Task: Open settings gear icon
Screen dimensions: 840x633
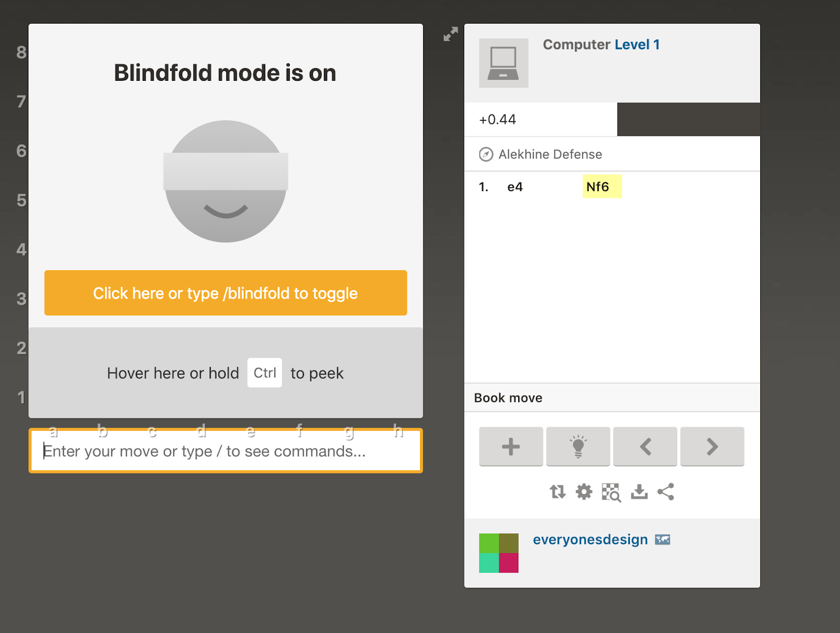Action: tap(584, 492)
